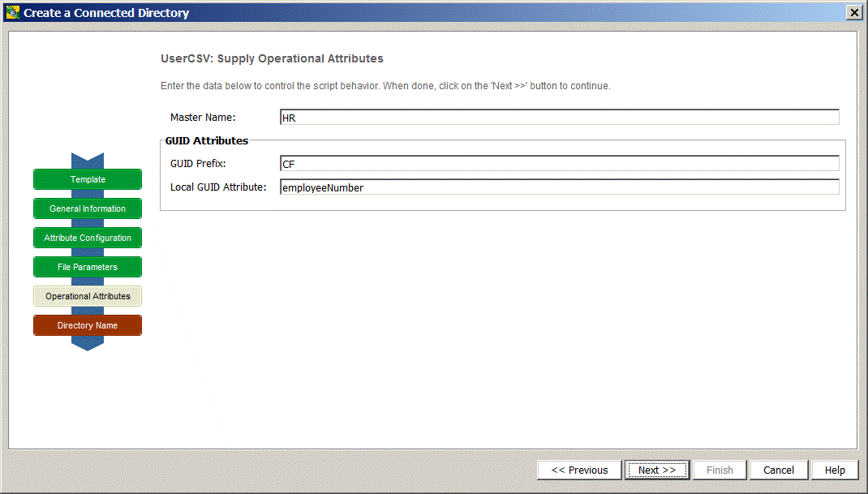
Task: Go to the Template wizard step
Action: (88, 179)
